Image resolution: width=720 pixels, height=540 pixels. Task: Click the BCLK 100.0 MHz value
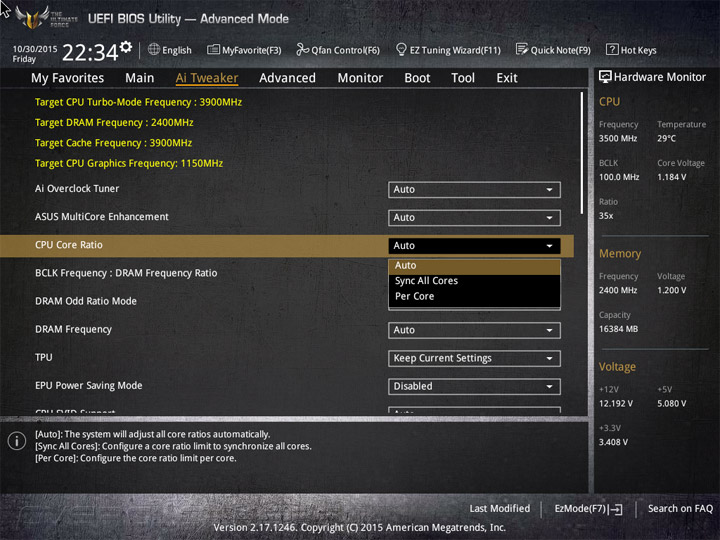click(619, 177)
